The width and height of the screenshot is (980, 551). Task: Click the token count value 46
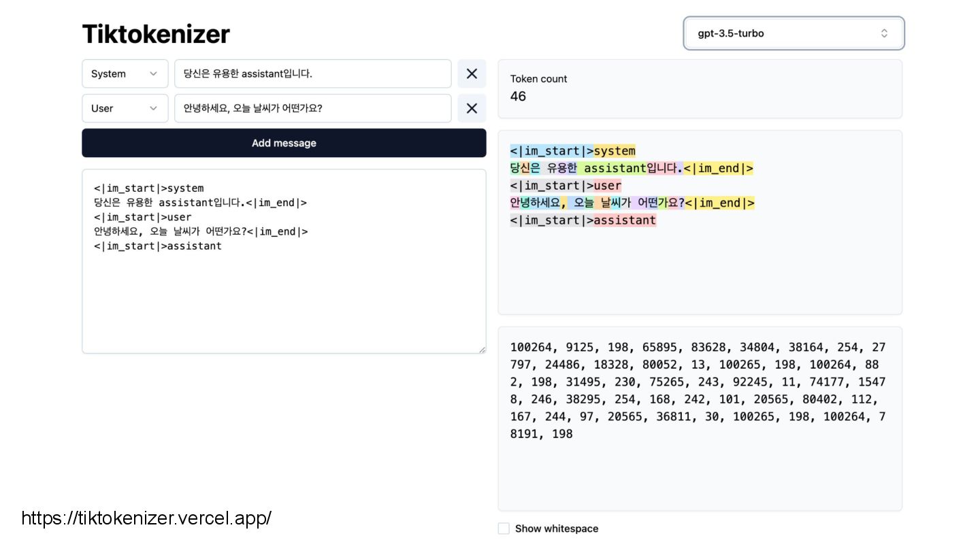518,97
